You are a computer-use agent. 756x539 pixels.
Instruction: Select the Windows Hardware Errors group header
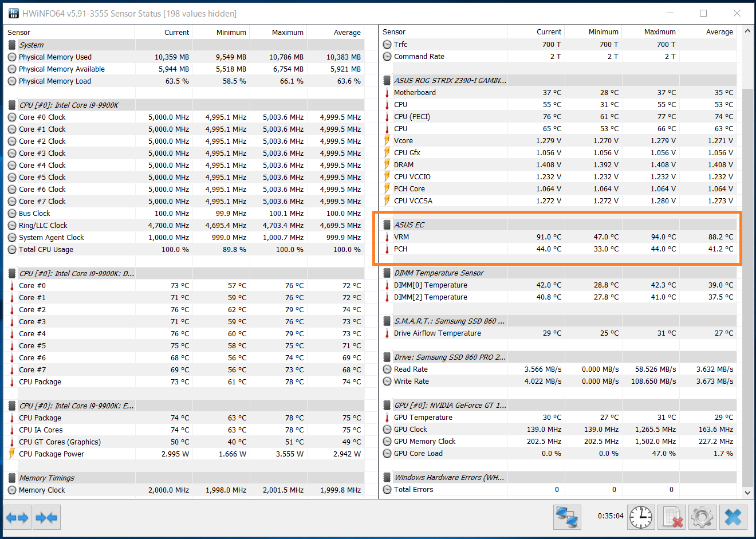(x=558, y=478)
